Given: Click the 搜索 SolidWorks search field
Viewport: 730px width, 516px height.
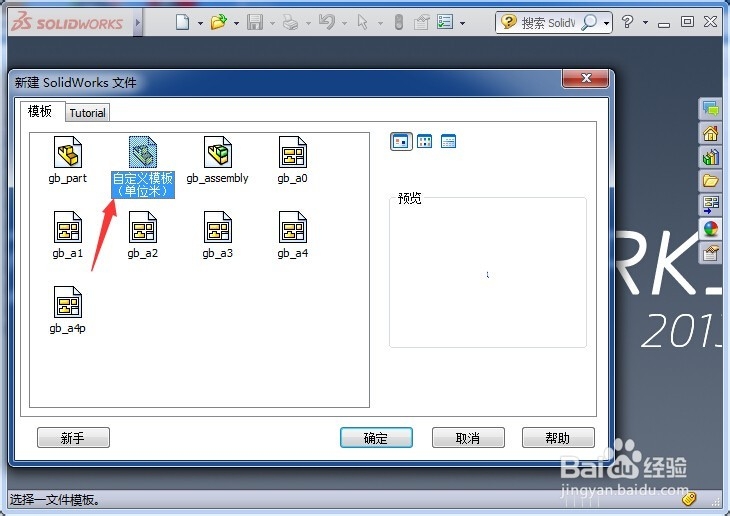Looking at the screenshot, I should (x=548, y=22).
